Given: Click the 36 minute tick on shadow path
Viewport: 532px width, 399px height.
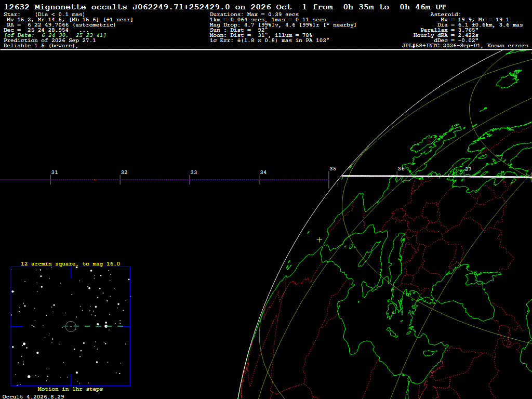Looking at the screenshot, I should coord(397,176).
